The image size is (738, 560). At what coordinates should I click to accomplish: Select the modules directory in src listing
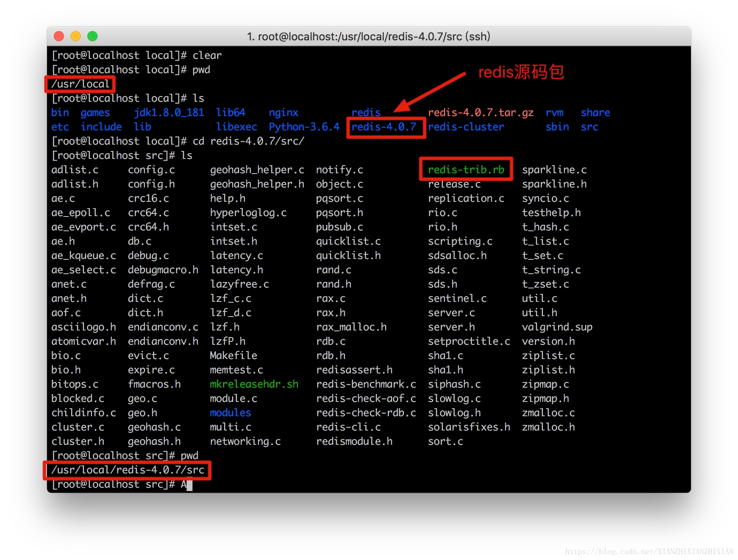(230, 413)
